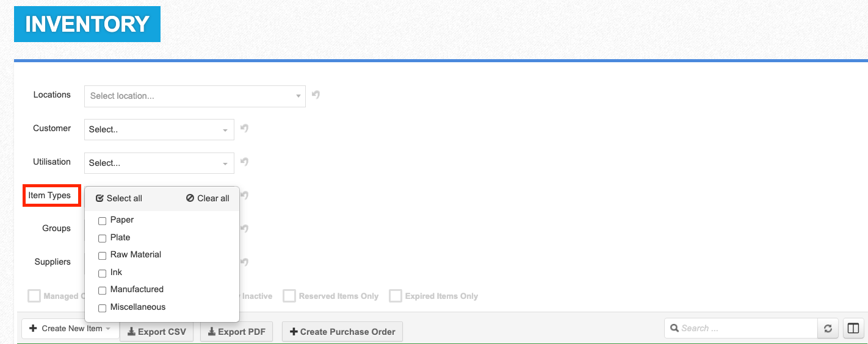Enable the Ink item type
868x344 pixels.
pos(103,273)
